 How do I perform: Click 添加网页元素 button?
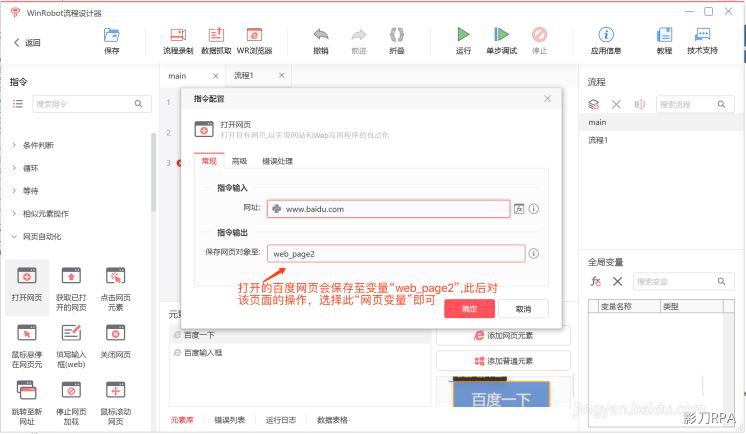click(x=503, y=335)
